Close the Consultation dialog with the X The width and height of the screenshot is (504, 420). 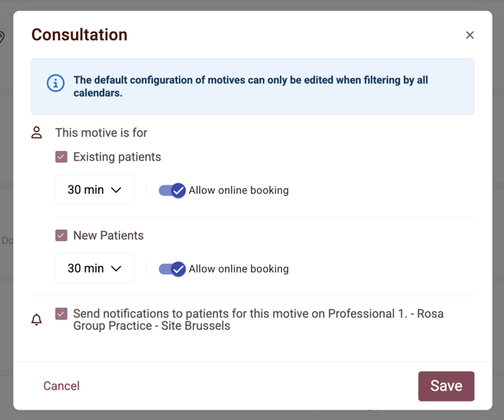coord(470,35)
